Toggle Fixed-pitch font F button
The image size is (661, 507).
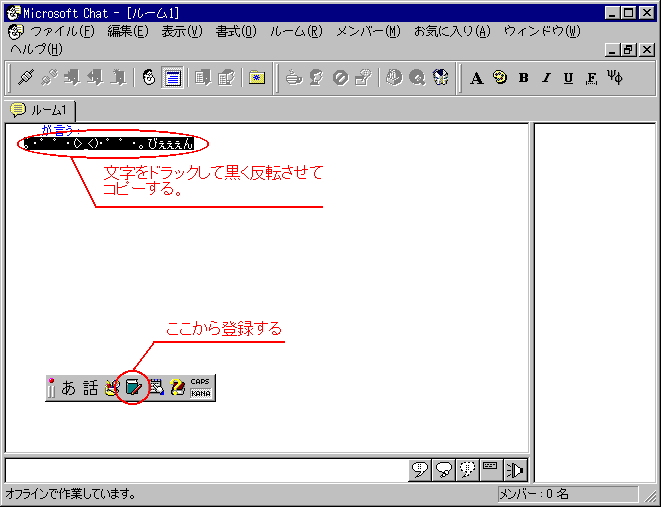point(591,78)
